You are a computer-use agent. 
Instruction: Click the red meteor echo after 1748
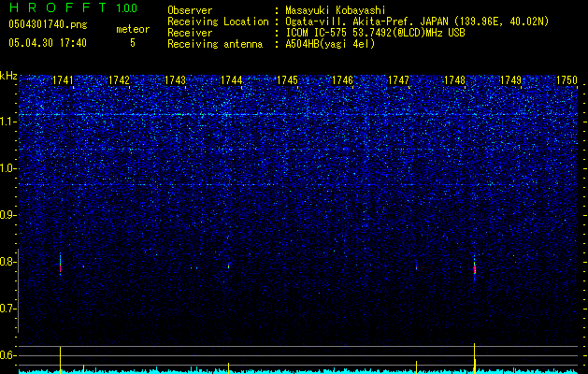click(474, 269)
